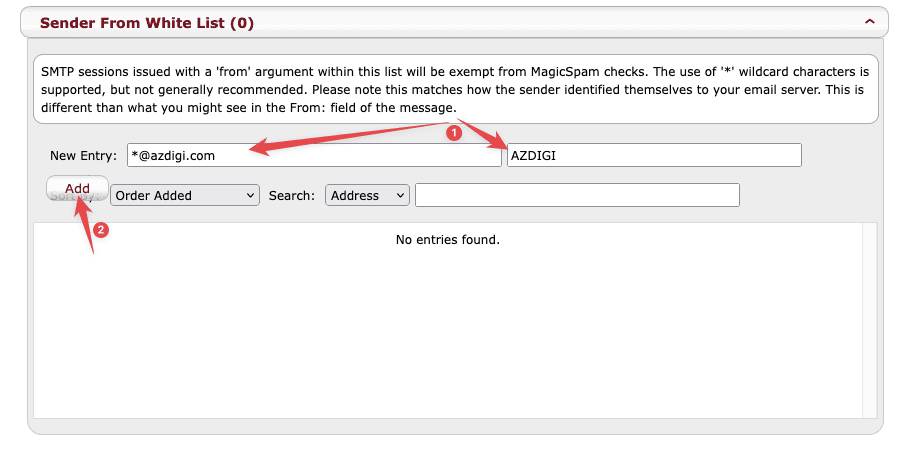Click the empty Search text box

tap(577, 195)
